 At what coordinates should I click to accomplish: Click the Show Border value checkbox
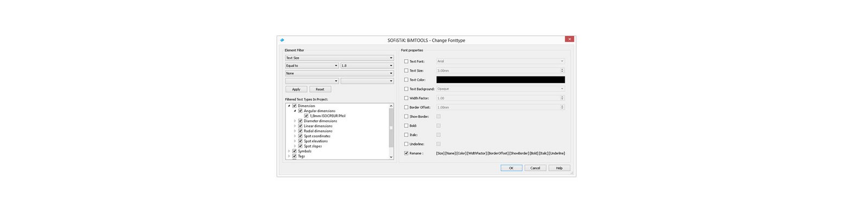pyautogui.click(x=438, y=117)
